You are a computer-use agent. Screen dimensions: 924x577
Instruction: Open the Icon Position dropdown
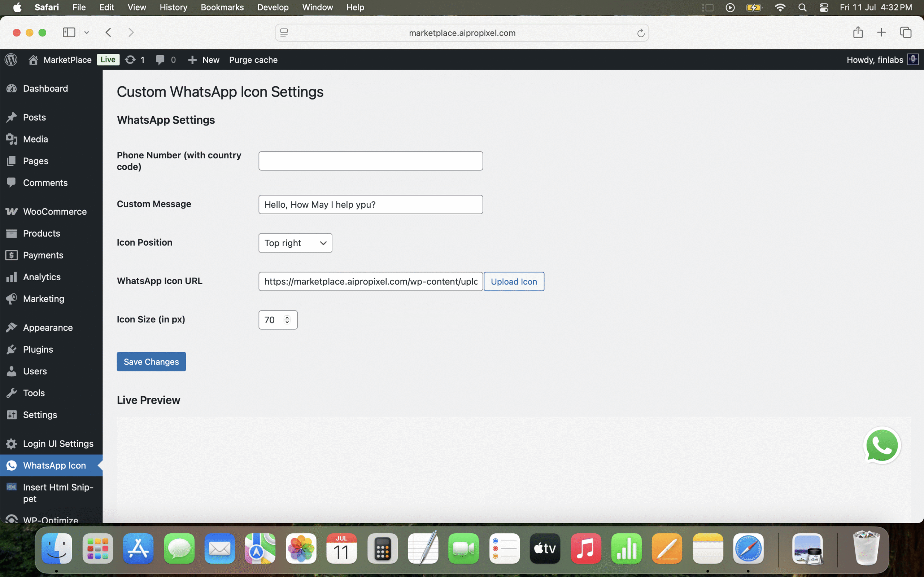(295, 243)
